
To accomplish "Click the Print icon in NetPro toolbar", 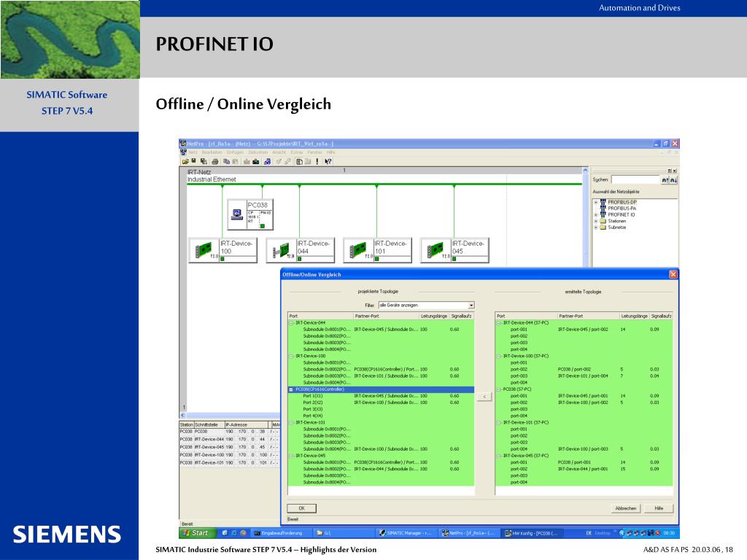I will [x=215, y=161].
